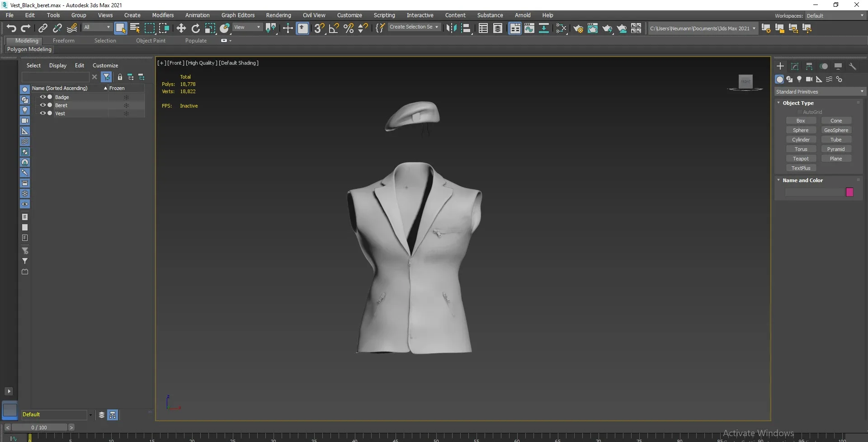868x442 pixels.
Task: Open the Material Editor icon
Action: (561, 28)
